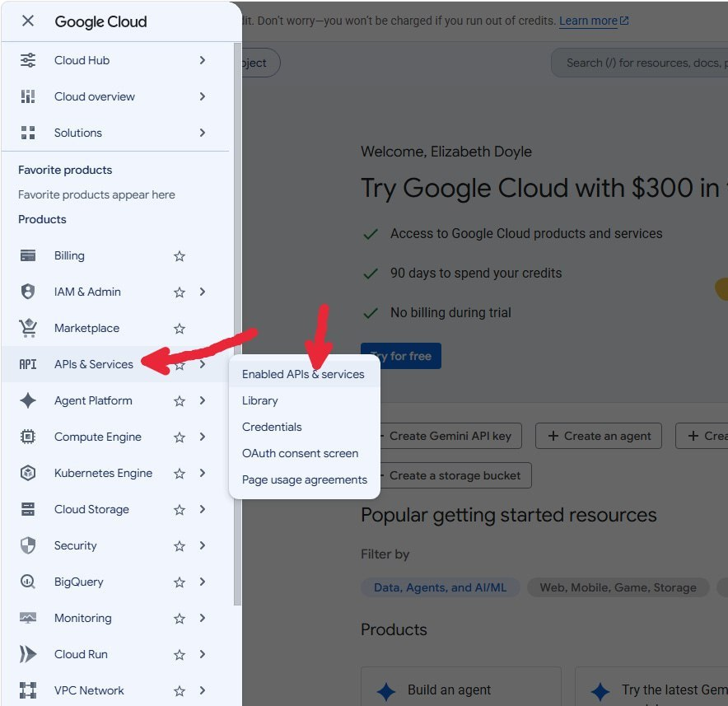728x706 pixels.
Task: Click the Try for free button
Action: [x=401, y=356]
